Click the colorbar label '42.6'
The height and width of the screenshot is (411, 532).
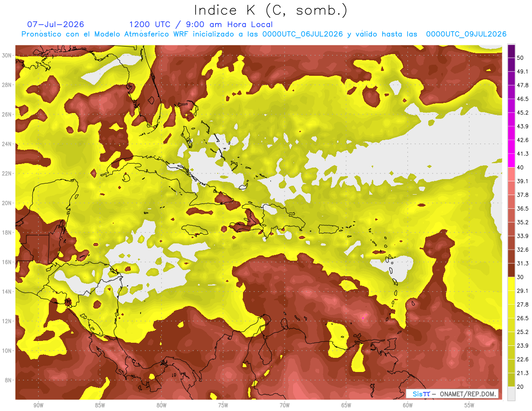(523, 140)
